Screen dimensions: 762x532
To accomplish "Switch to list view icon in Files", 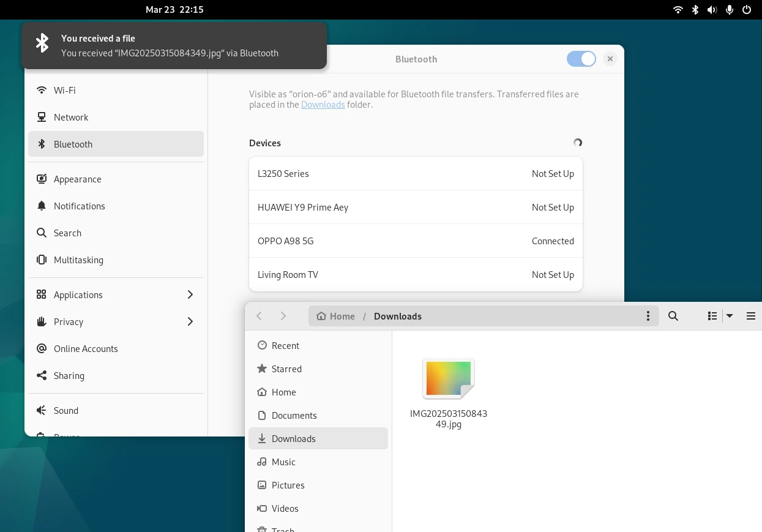I will [x=712, y=316].
